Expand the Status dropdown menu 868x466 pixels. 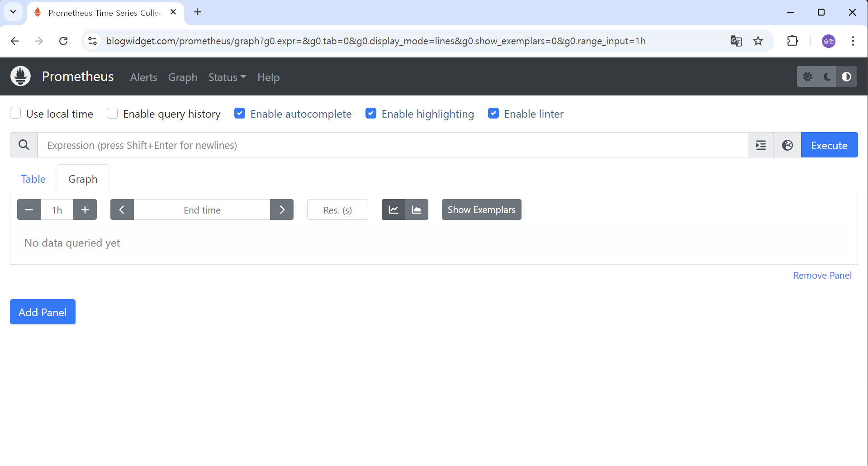(227, 77)
